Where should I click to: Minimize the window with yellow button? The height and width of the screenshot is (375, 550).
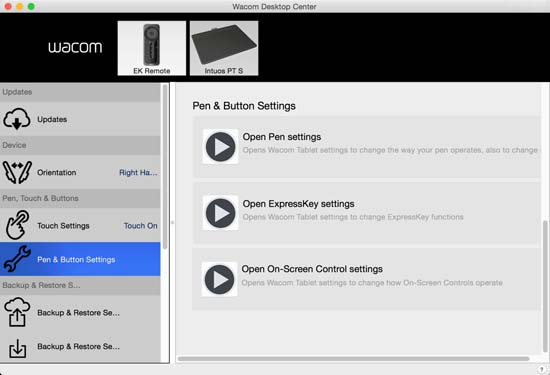point(20,6)
